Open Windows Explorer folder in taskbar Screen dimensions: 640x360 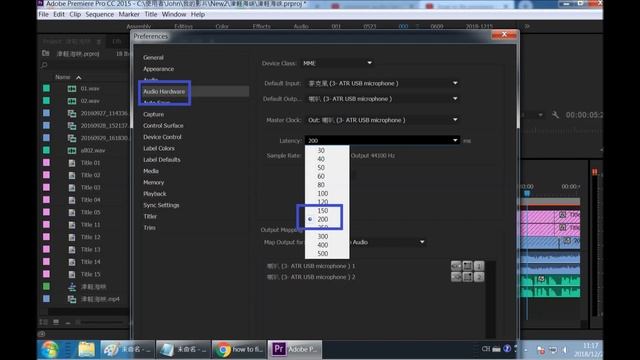pos(87,350)
